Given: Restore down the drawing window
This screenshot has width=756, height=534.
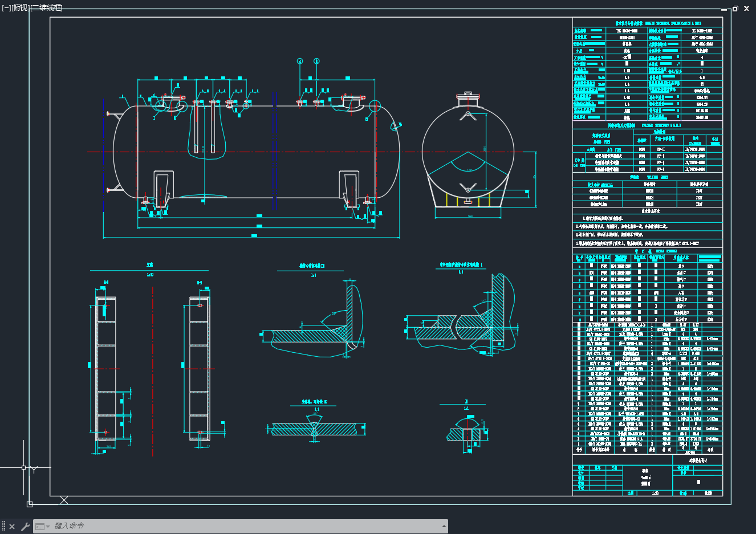Looking at the screenshot, I should pos(735,9).
